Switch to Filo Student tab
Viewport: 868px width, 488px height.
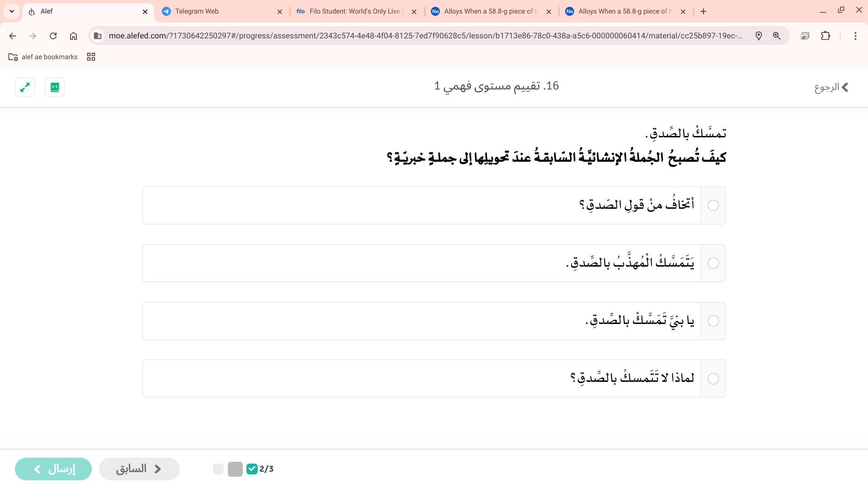coord(355,11)
